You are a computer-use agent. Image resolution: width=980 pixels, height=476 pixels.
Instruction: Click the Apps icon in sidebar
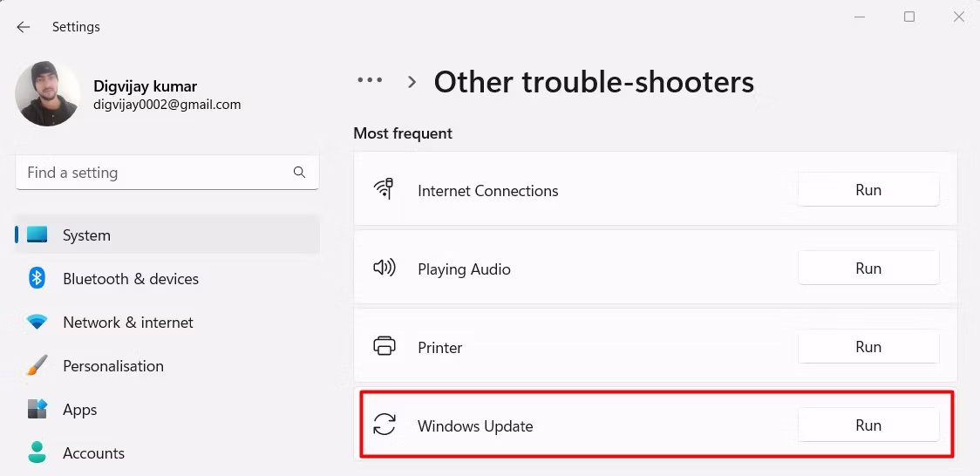pos(37,409)
